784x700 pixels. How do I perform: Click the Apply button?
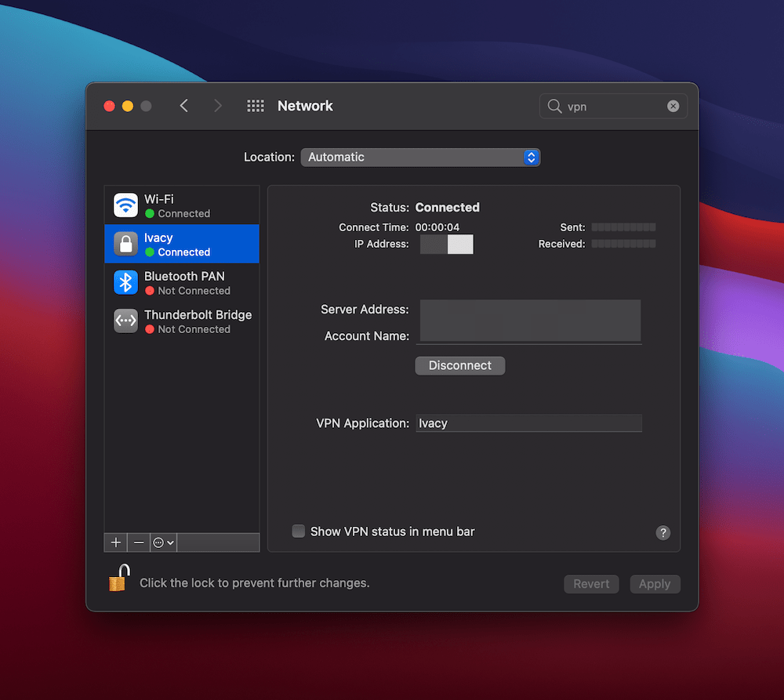click(x=655, y=584)
